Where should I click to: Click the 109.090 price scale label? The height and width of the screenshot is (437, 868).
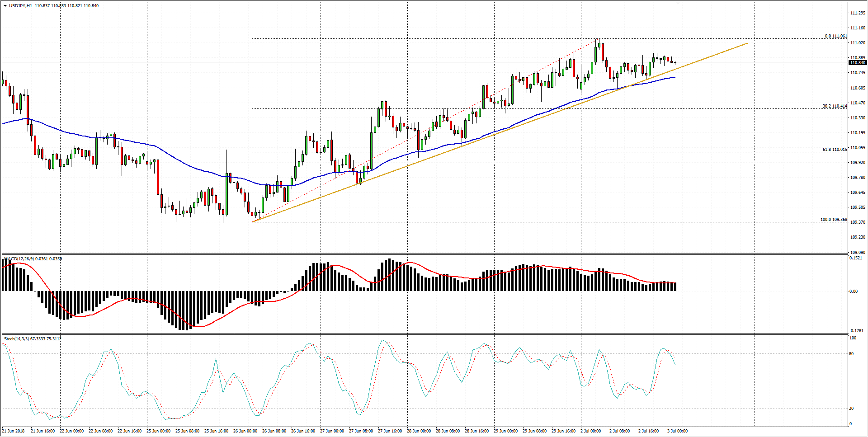[x=857, y=252]
